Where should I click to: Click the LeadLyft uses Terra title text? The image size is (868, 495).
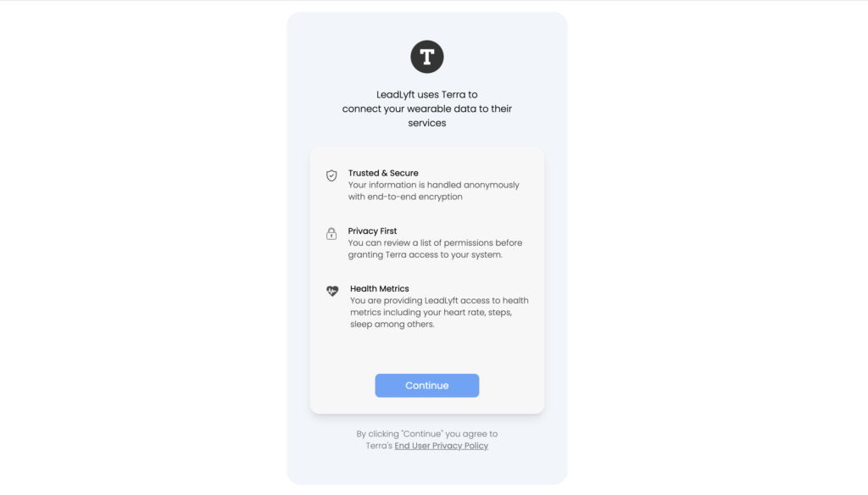tap(427, 108)
